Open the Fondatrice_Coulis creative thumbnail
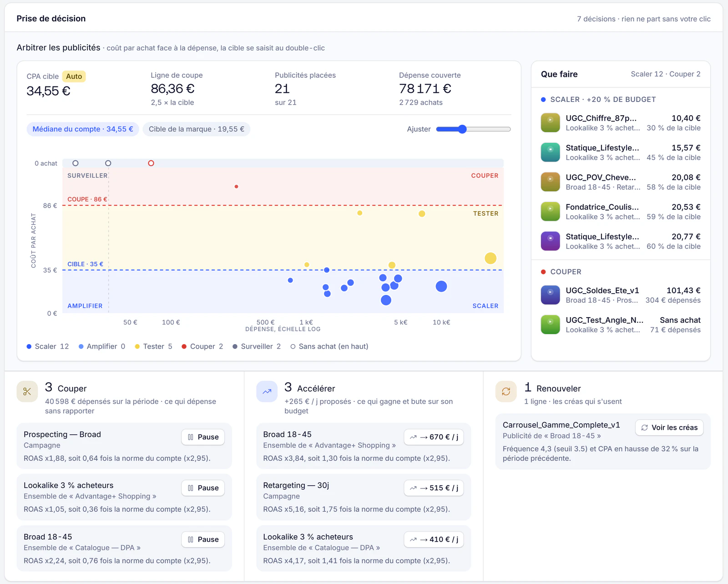 coord(550,212)
